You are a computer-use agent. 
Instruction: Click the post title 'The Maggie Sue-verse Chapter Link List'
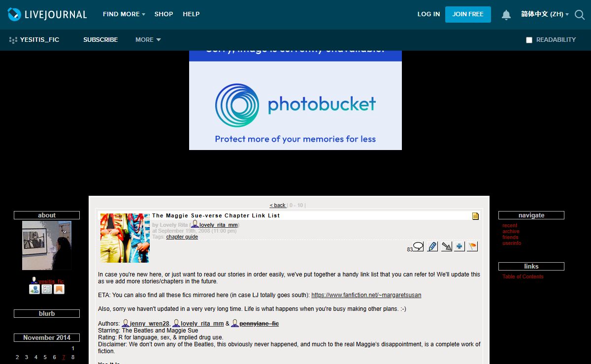click(216, 215)
